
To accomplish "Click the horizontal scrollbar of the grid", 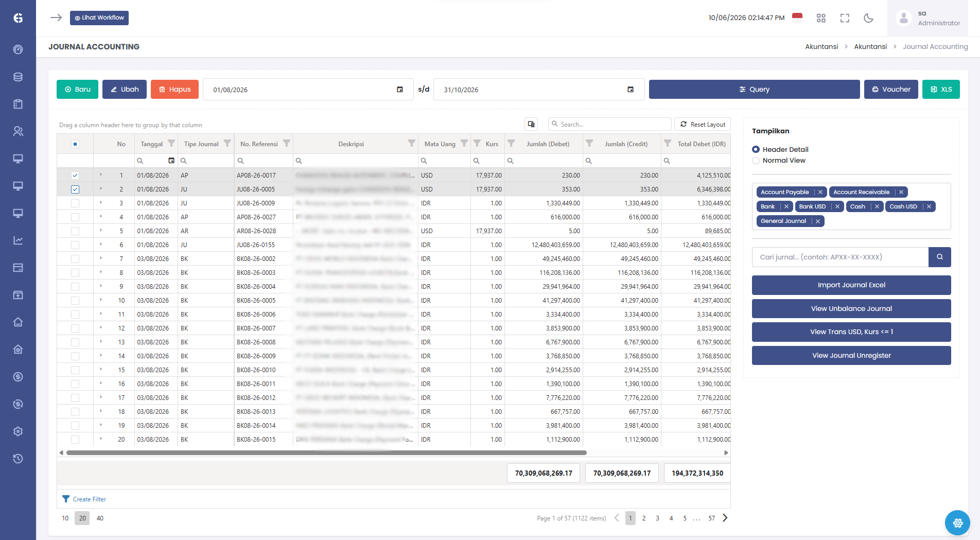I will [326, 453].
